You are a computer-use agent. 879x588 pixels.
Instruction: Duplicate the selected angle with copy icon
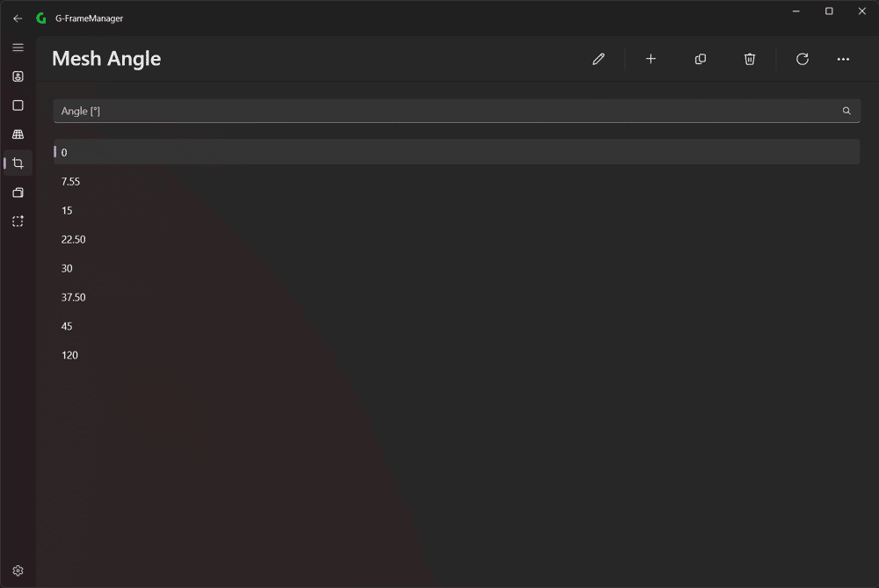[701, 59]
